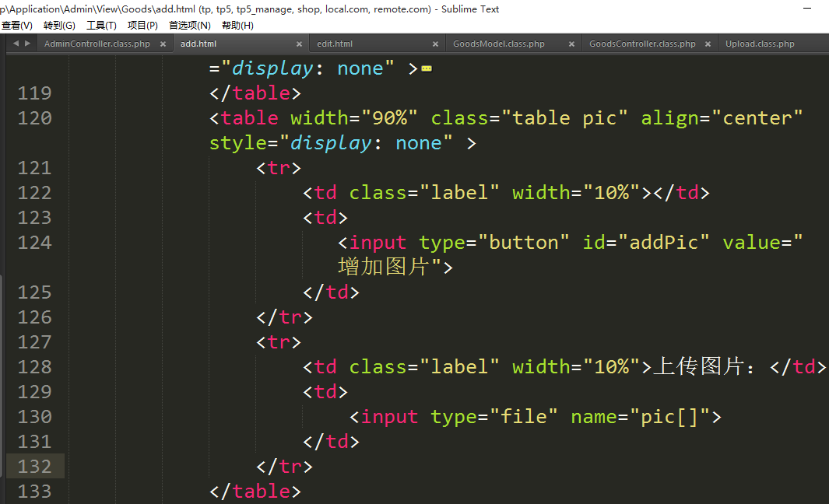Switch to the GoodsModel.class.php tab
The image size is (829, 504).
[499, 44]
